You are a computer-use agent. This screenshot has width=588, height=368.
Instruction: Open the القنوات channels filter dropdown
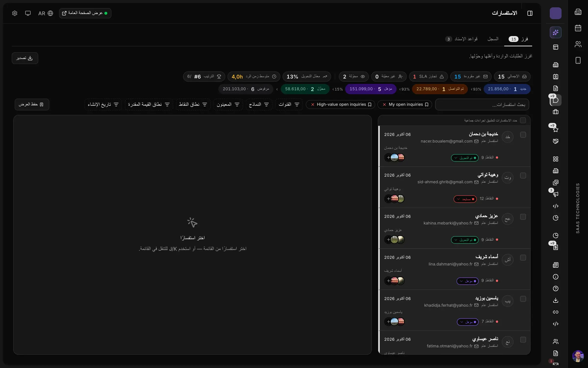click(289, 105)
